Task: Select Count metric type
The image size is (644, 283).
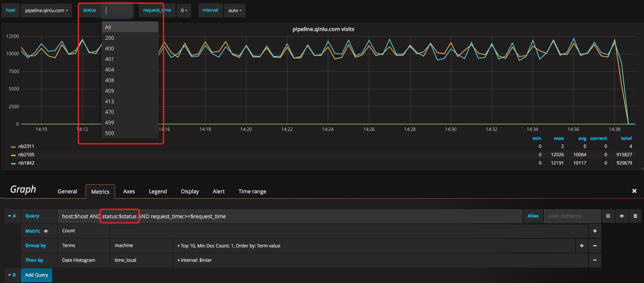Action: pyautogui.click(x=84, y=231)
